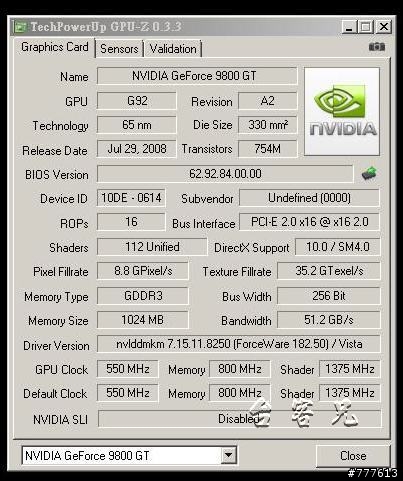The width and height of the screenshot is (403, 481).
Task: Click the Driver Version label
Action: [56, 346]
